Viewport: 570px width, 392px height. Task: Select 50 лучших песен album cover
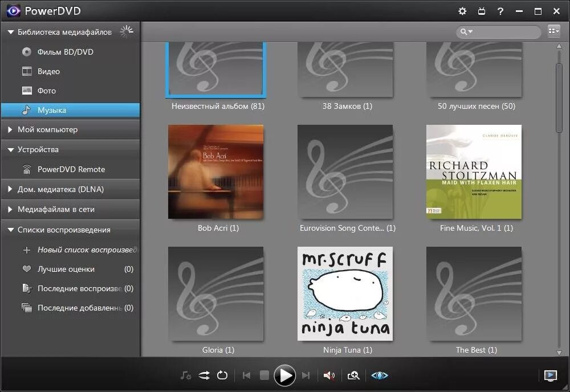(x=474, y=69)
